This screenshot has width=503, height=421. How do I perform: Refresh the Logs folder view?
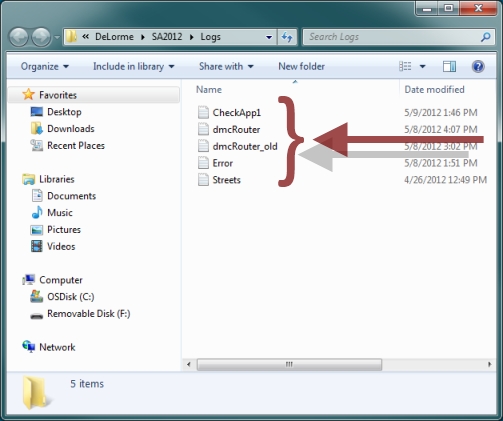pyautogui.click(x=287, y=37)
